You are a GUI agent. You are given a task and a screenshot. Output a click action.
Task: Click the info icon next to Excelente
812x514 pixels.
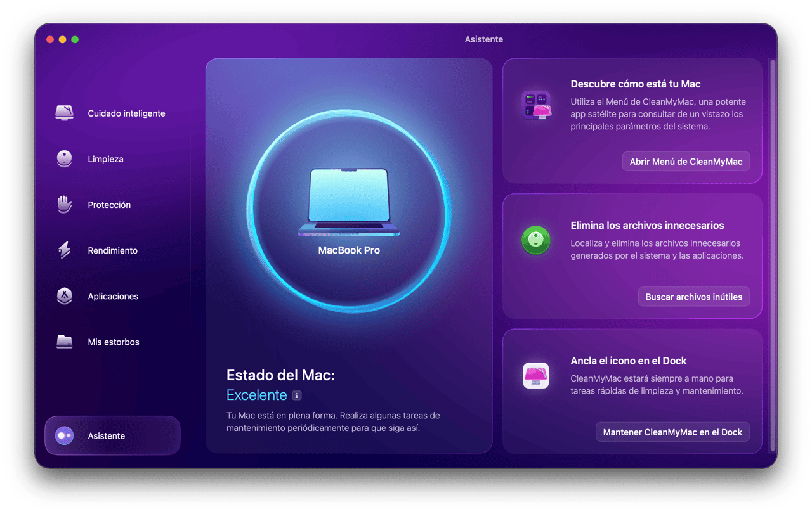[x=297, y=395]
